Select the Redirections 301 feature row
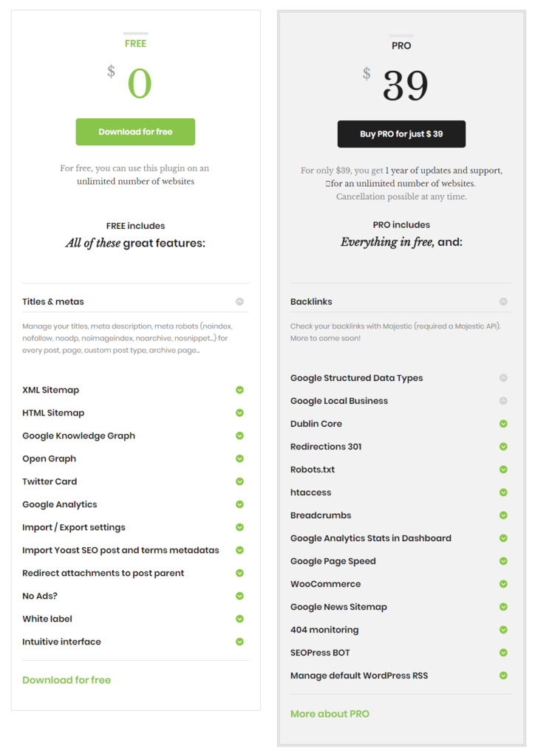 (x=401, y=447)
